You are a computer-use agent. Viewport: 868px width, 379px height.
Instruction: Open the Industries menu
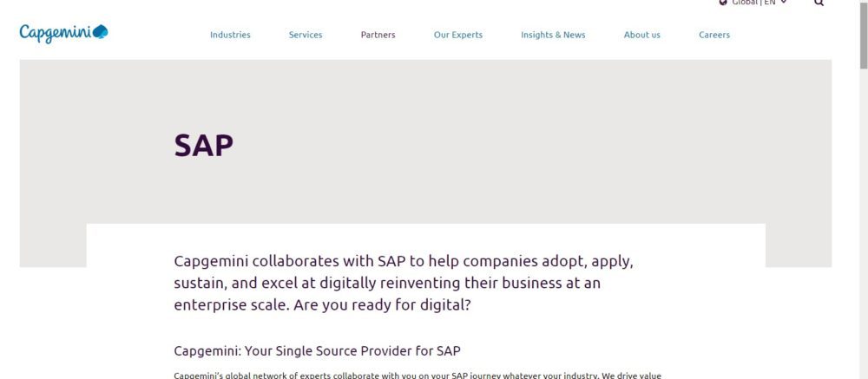[230, 35]
